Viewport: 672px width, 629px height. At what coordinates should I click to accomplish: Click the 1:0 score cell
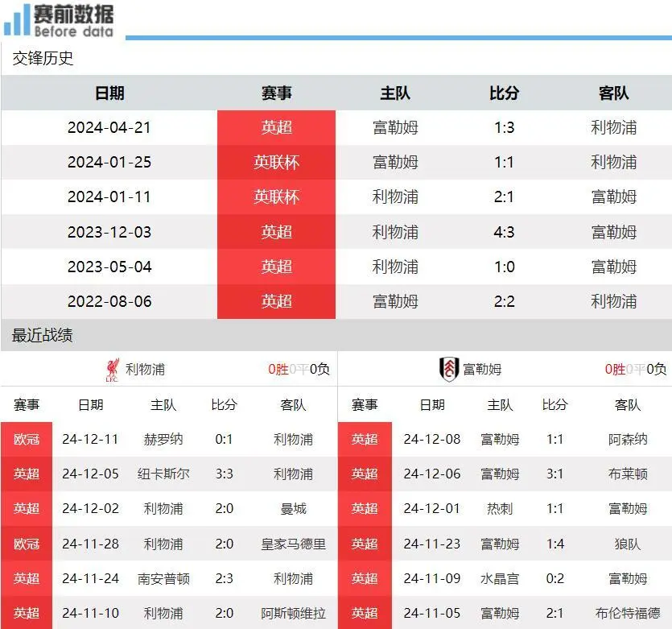click(504, 267)
